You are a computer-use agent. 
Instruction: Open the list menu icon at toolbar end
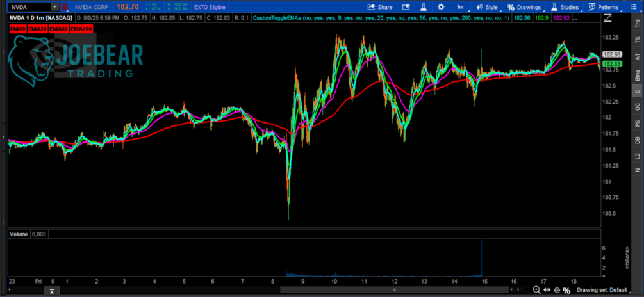coord(633,7)
